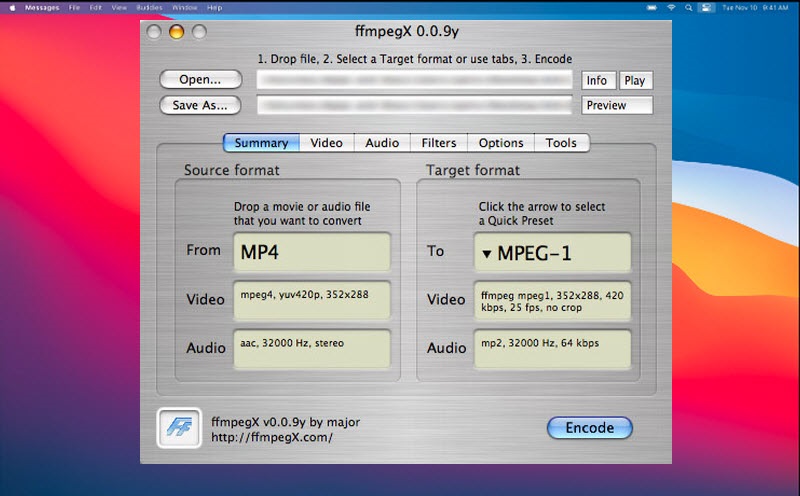800x496 pixels.
Task: Open the Apple menu
Action: tap(12, 8)
